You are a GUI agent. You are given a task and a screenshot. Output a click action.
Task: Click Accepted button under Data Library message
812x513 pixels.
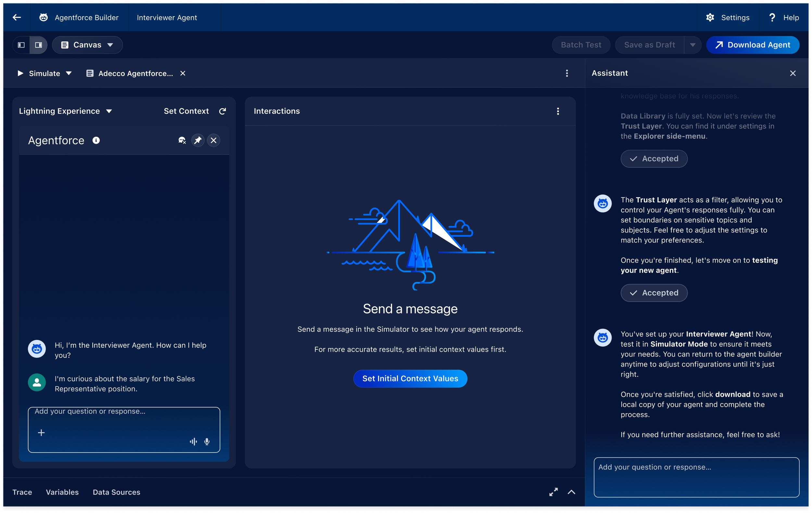tap(654, 158)
